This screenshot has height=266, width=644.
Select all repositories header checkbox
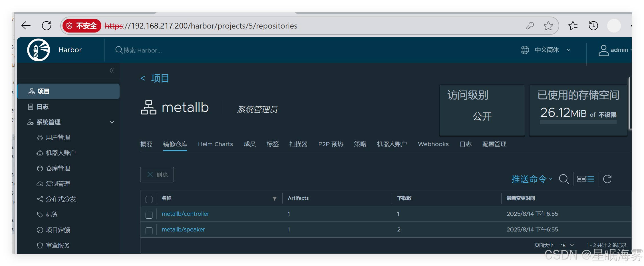[x=149, y=199]
